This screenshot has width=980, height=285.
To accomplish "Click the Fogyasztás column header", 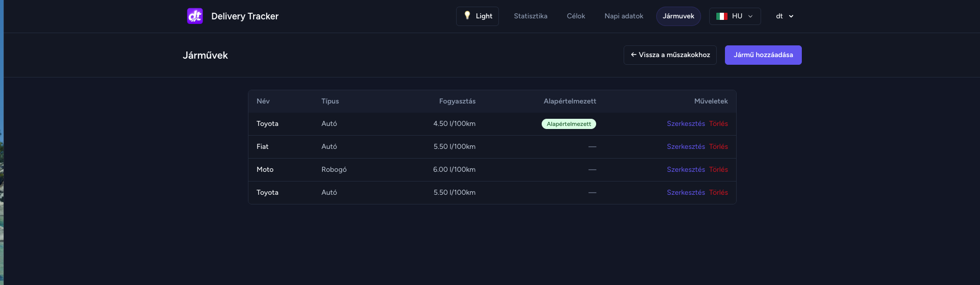I will pos(457,101).
